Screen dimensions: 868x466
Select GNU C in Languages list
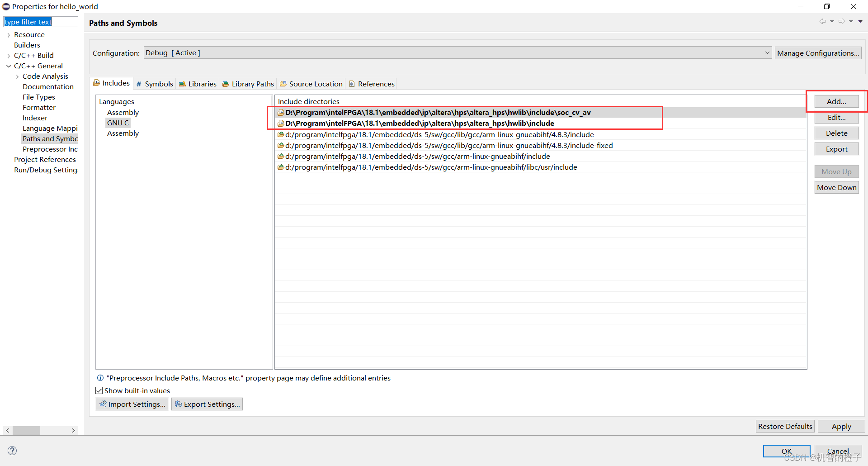(x=118, y=123)
